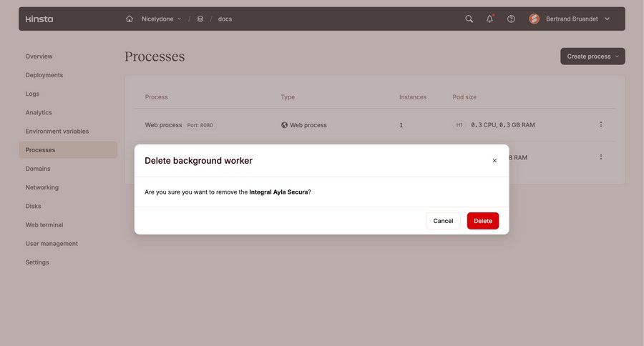Go to Deployments in sidebar
Image resolution: width=644 pixels, height=346 pixels.
tap(44, 75)
